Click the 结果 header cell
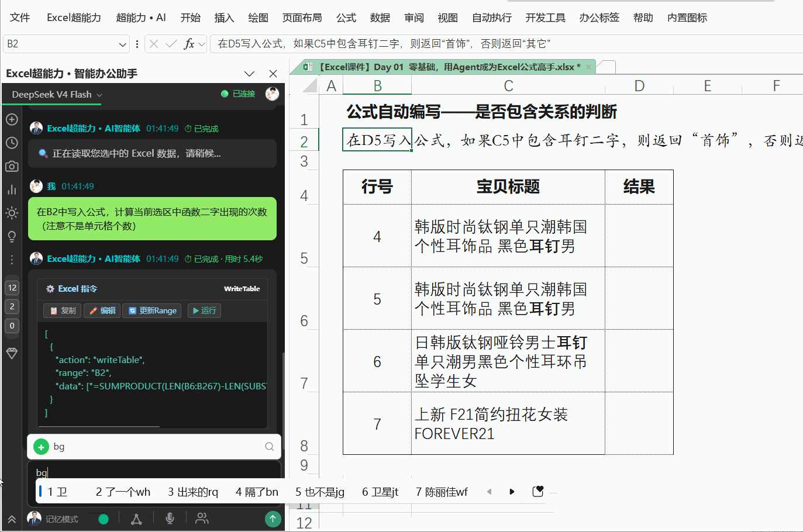Viewport: 803px width, 532px height. 639,187
